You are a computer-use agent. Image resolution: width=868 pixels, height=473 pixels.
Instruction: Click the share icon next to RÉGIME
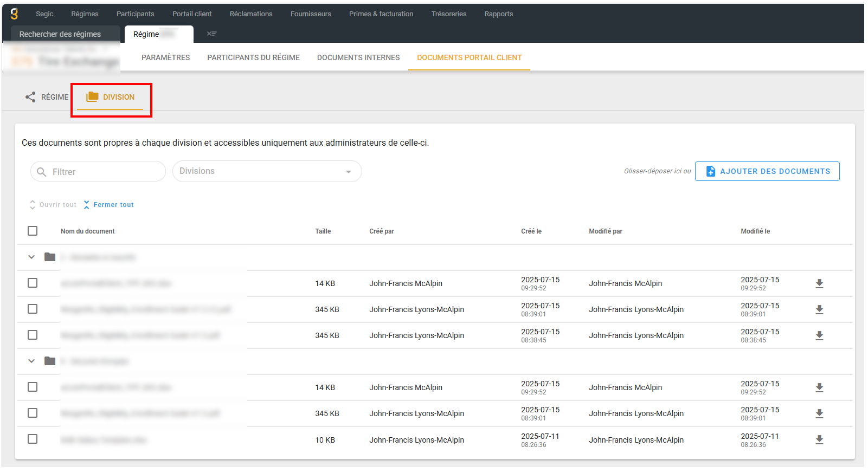(x=30, y=97)
